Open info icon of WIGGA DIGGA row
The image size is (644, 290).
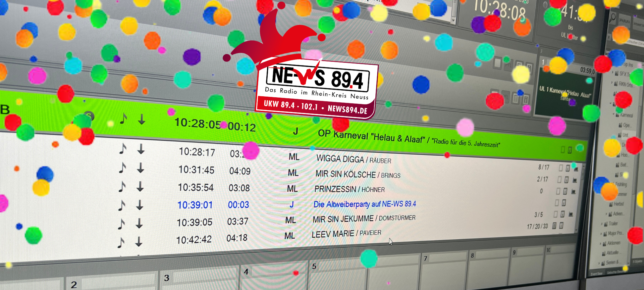568,168
